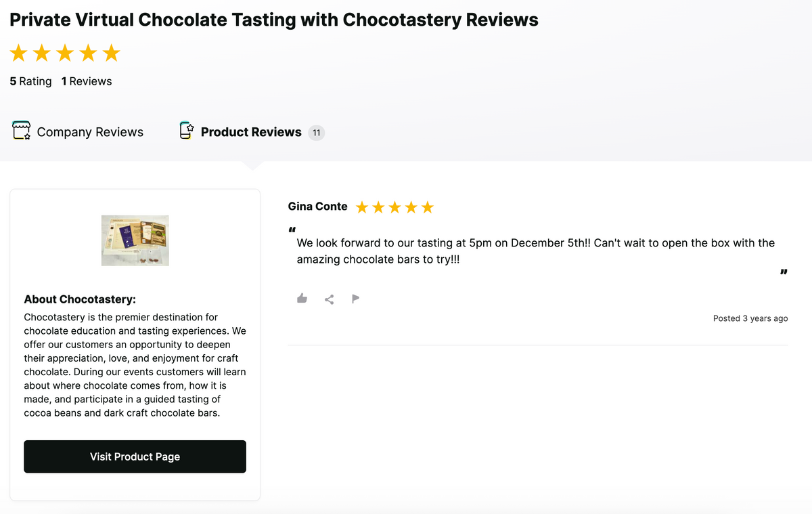Open the chocolate box product thumbnail
812x514 pixels.
click(x=135, y=240)
